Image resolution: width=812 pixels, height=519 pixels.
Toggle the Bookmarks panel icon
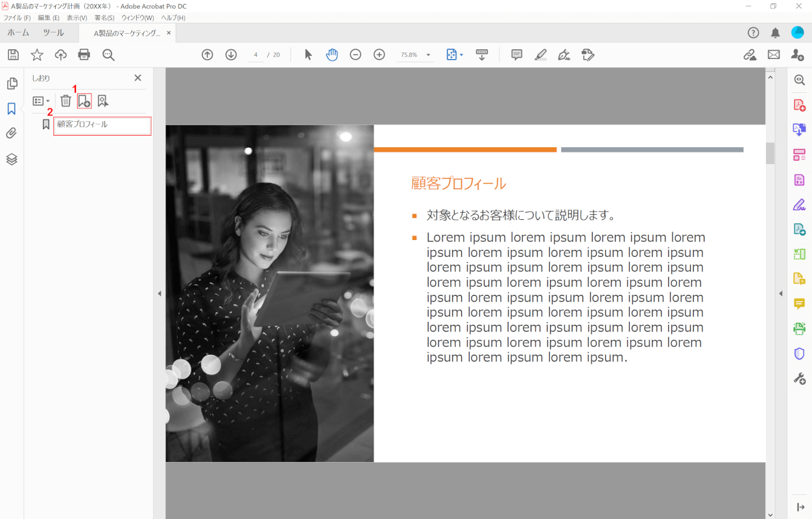(12, 109)
